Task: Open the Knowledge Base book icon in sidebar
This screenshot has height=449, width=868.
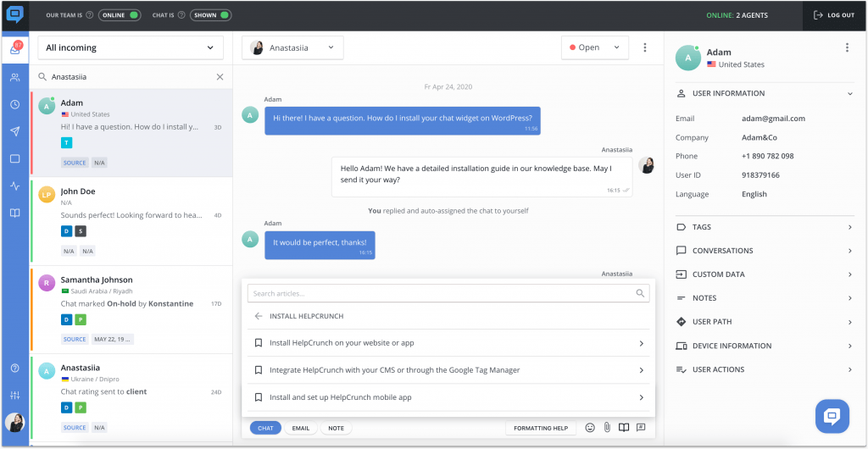Action: pyautogui.click(x=14, y=213)
